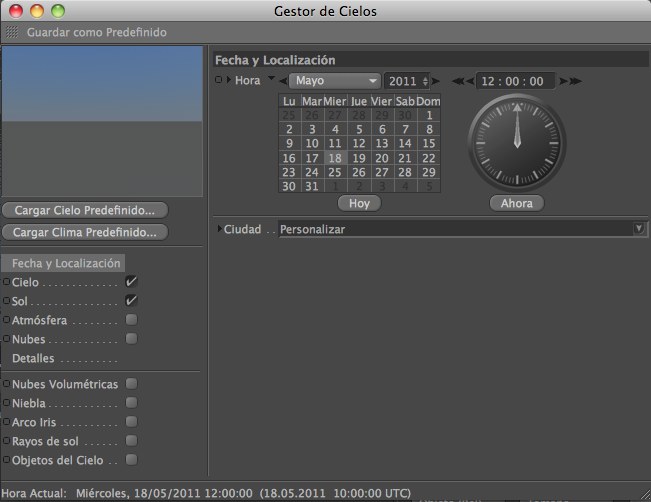Disable the Cielo checkbox
Screen dimensions: 651x502
point(131,282)
